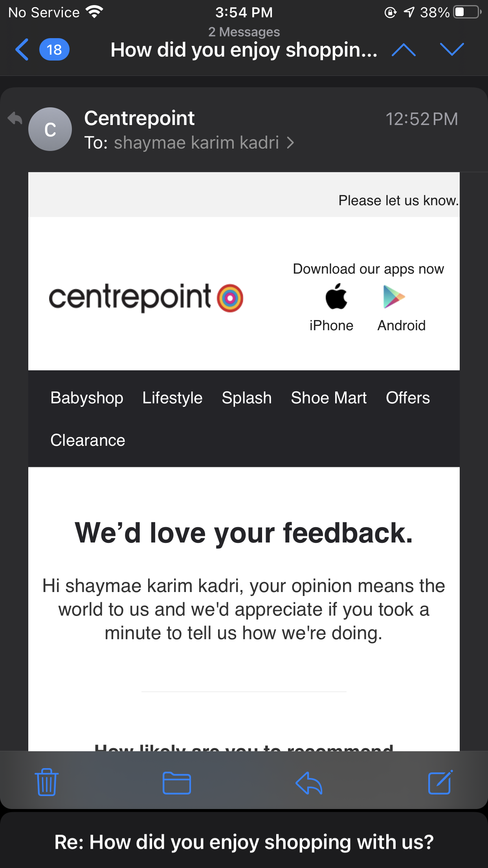The width and height of the screenshot is (488, 868).
Task: Go back to the mailbox list
Action: coord(22,50)
